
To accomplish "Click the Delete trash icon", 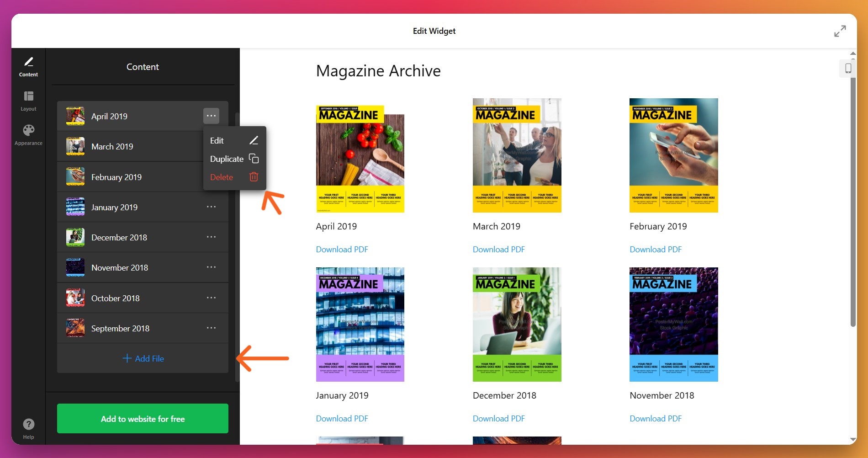I will 254,177.
